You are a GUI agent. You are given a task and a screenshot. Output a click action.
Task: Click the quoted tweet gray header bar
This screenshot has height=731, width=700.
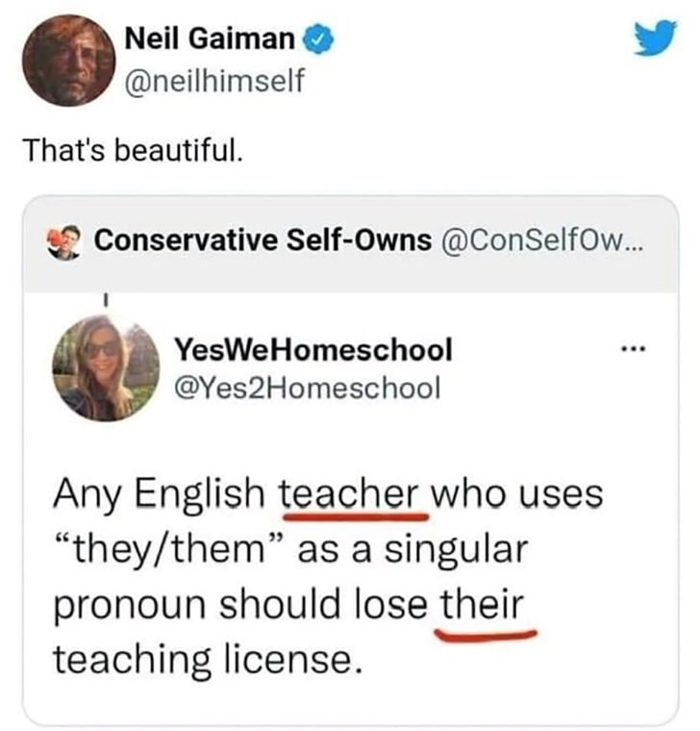coord(351,243)
